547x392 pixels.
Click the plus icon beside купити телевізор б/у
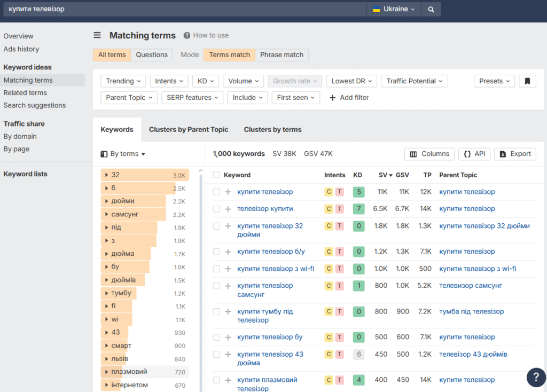click(x=228, y=252)
